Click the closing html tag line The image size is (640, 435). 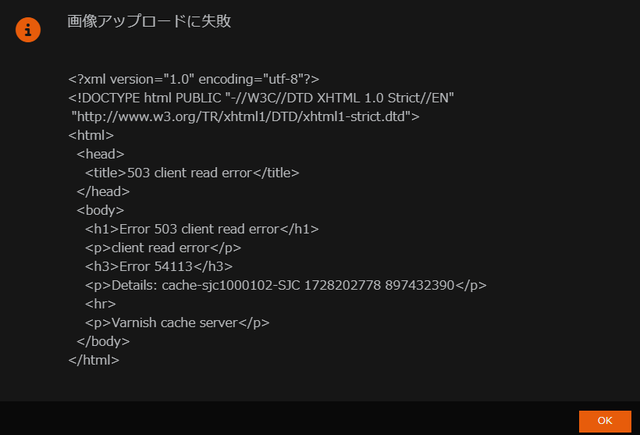[x=94, y=360]
